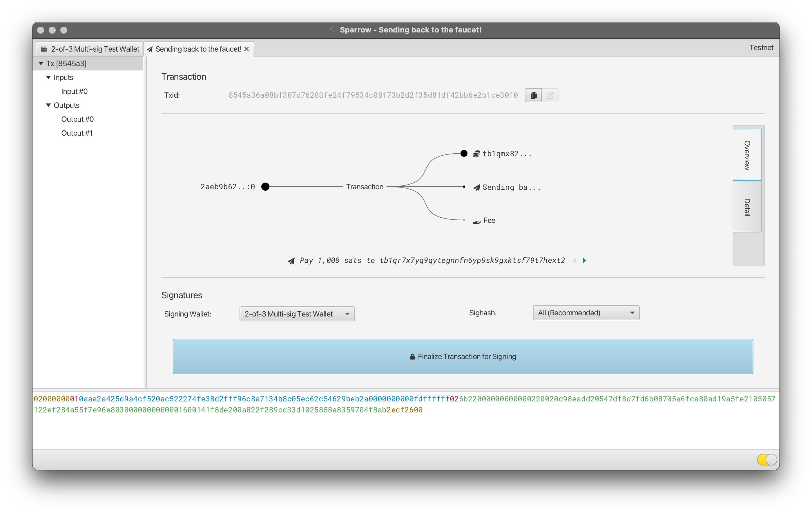812x513 pixels.
Task: Click the black input node for 2aeb9b62
Action: point(265,187)
